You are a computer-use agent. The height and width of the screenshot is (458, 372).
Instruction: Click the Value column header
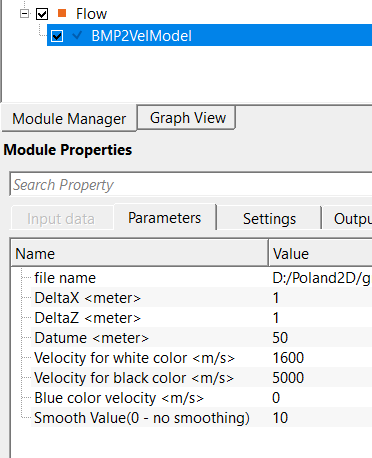coord(320,254)
